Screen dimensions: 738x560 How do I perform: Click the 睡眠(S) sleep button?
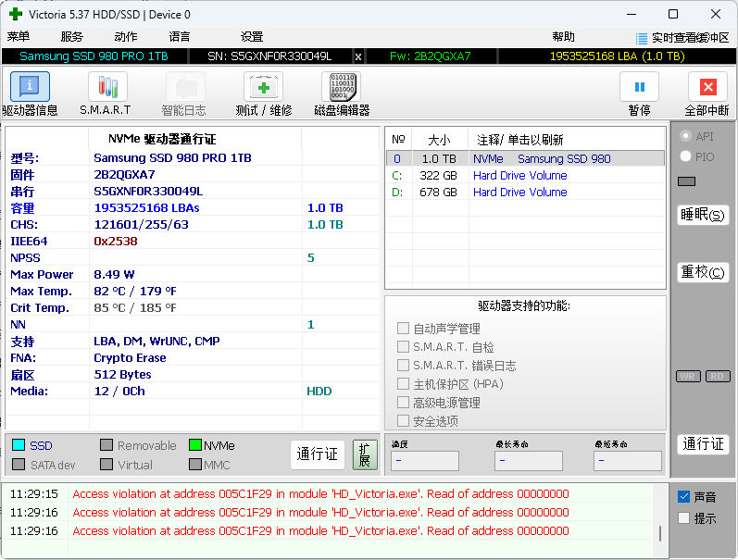pos(703,215)
